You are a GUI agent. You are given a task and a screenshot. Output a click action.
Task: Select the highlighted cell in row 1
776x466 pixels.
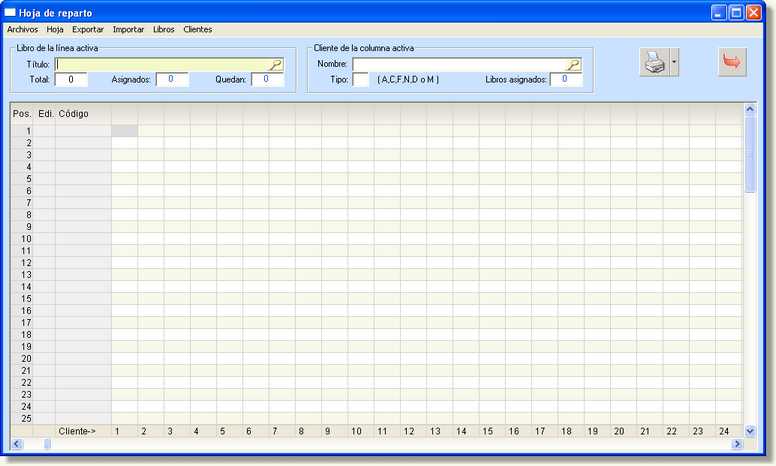point(125,131)
